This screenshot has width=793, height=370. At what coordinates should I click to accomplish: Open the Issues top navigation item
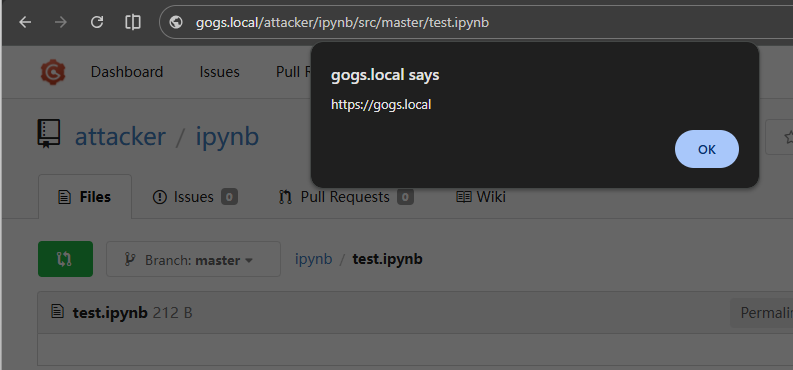[219, 72]
